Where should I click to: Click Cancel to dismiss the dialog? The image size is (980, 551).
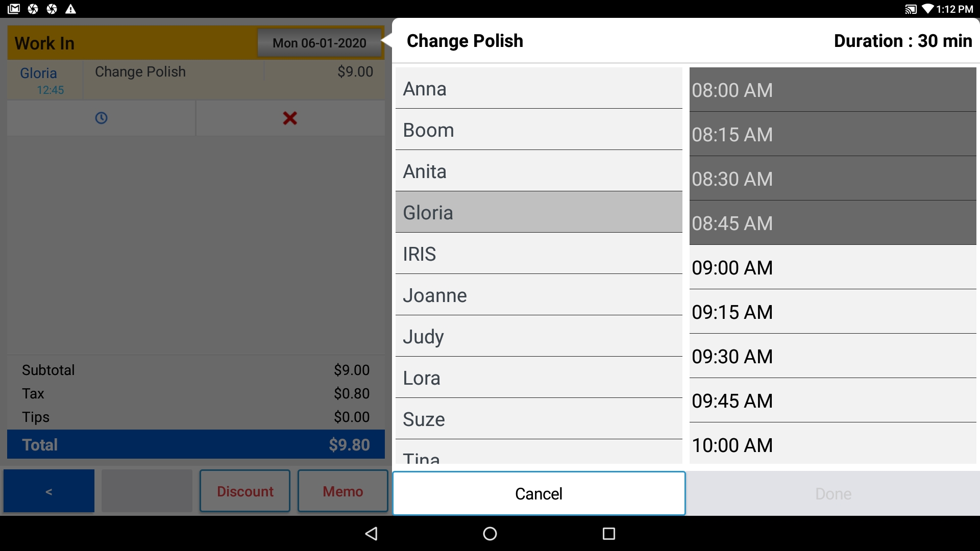538,493
